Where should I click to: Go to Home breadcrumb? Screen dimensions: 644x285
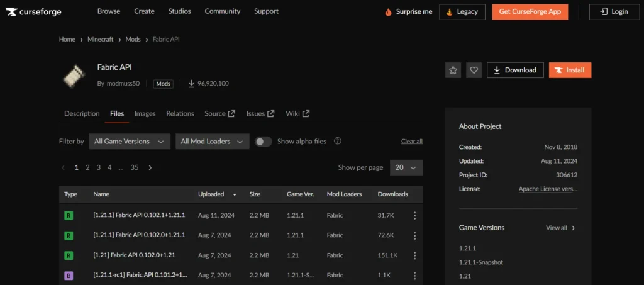[x=67, y=40]
